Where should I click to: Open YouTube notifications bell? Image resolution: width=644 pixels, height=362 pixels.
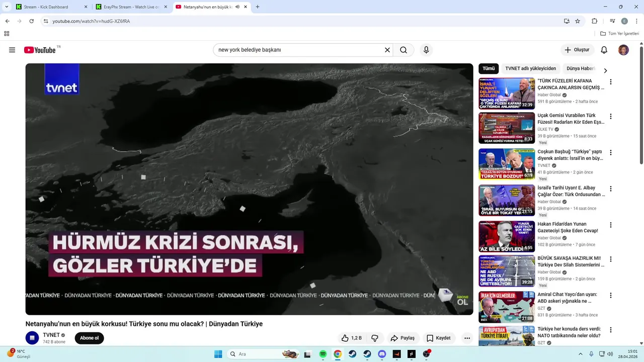tap(604, 50)
